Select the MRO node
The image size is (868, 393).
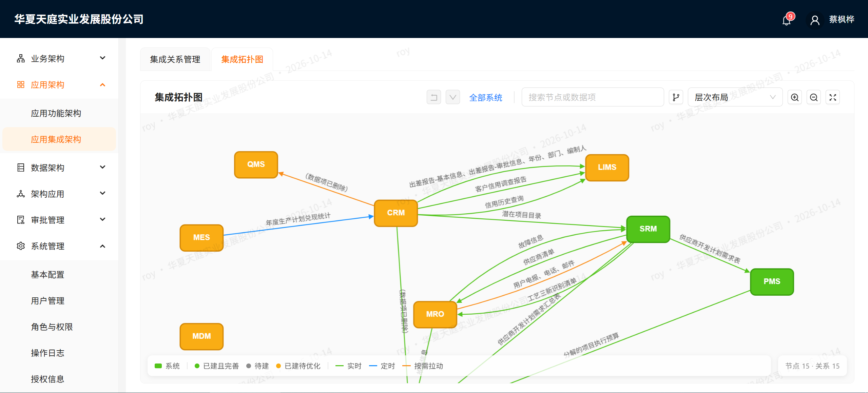pos(435,314)
